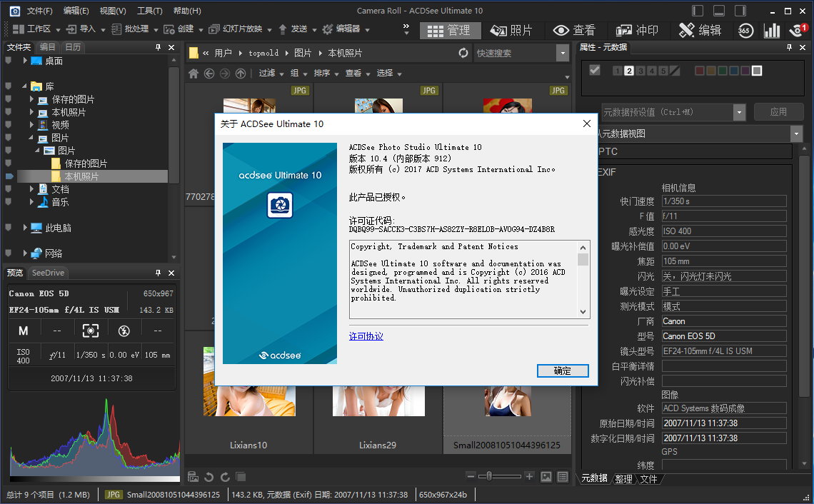Click the up-folder arrow navigation icon
814x504 pixels.
coord(241,74)
